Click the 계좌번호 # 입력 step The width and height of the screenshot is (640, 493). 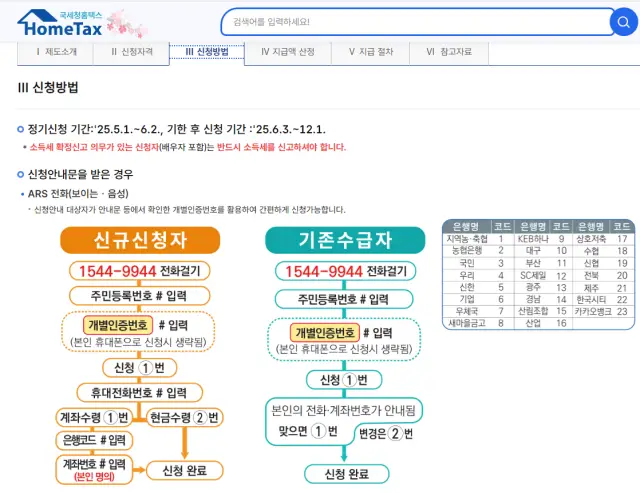(x=94, y=470)
